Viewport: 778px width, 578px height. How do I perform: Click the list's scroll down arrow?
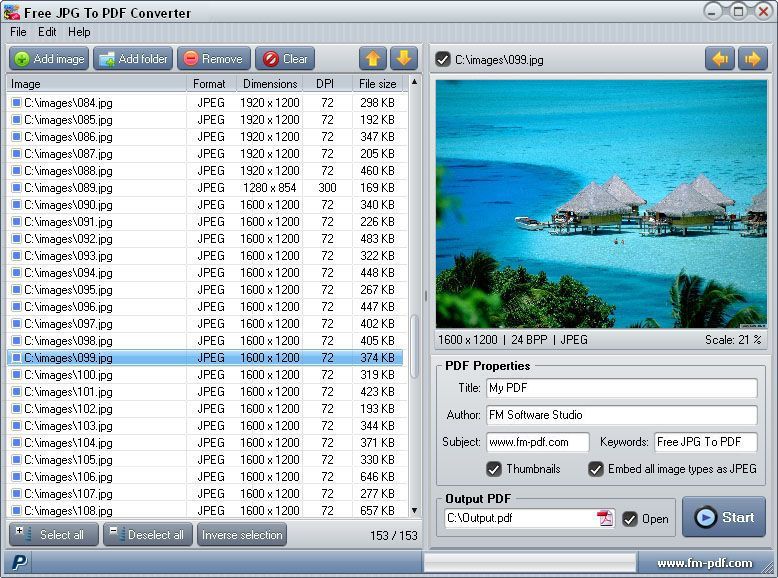click(415, 510)
